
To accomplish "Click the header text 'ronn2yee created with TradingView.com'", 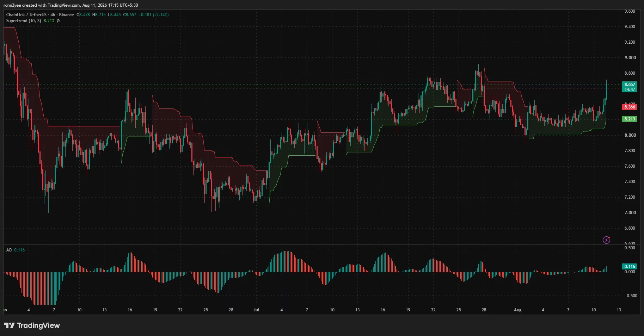I will tap(42, 5).
